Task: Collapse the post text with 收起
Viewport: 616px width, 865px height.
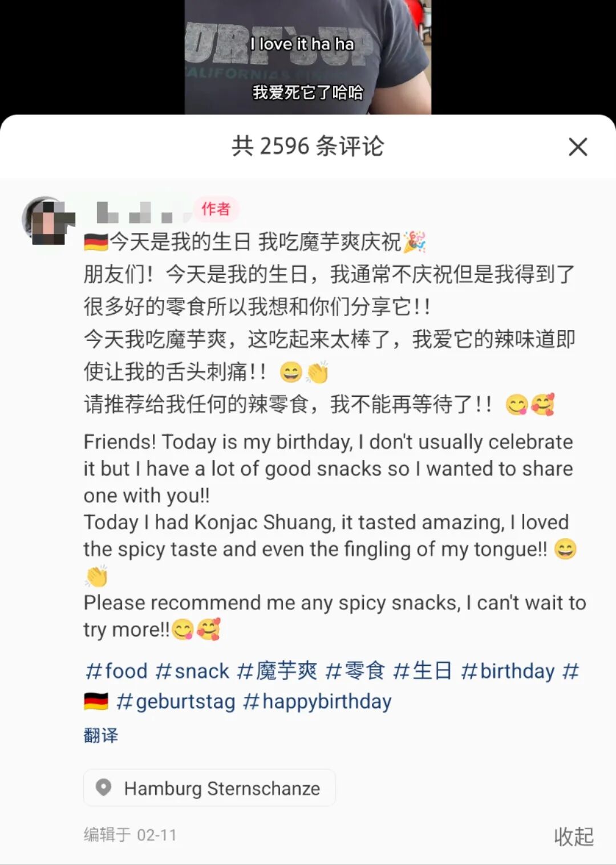Action: (574, 836)
